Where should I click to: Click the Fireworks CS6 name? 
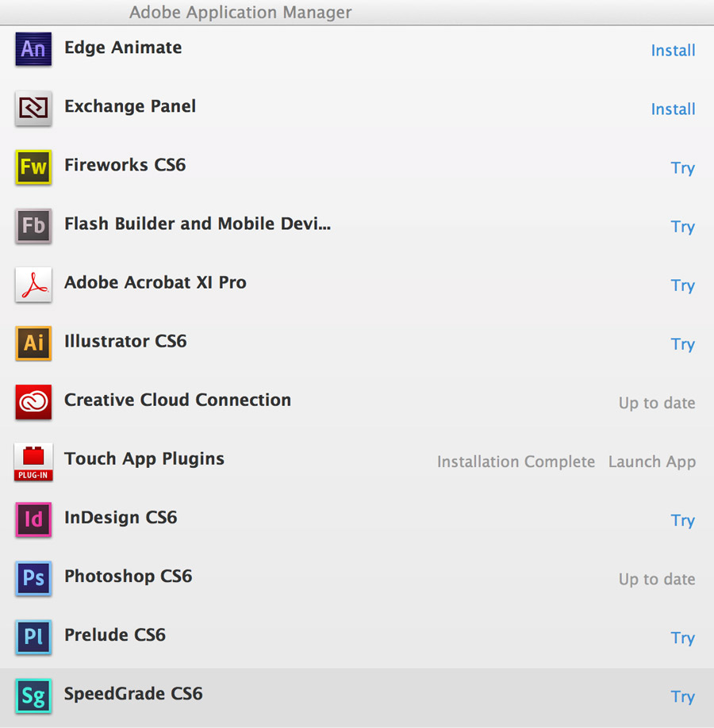[x=125, y=165]
